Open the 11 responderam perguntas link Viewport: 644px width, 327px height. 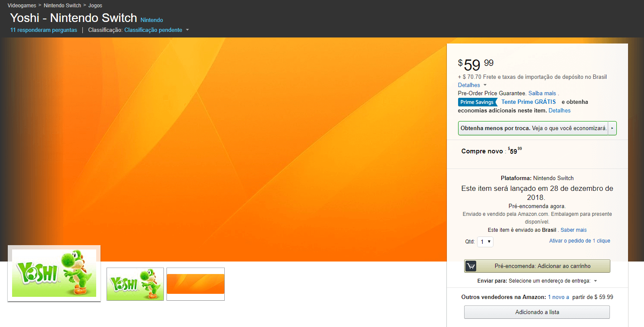[44, 30]
